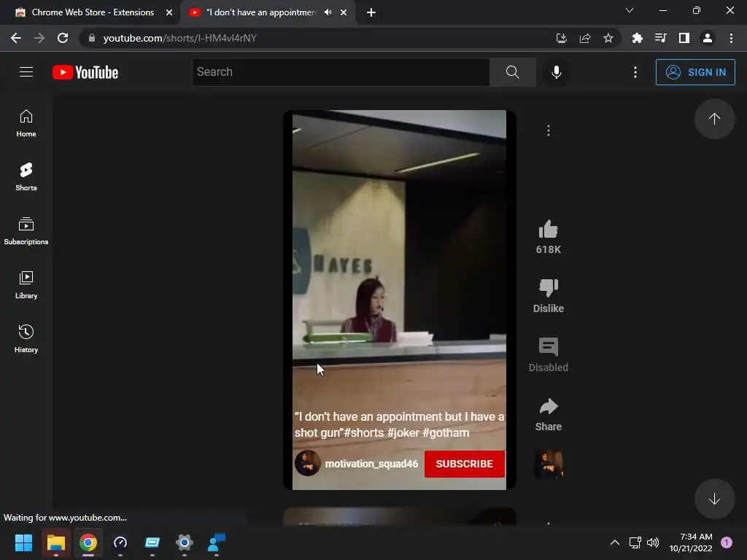
Task: Go forward in browser history
Action: click(39, 38)
